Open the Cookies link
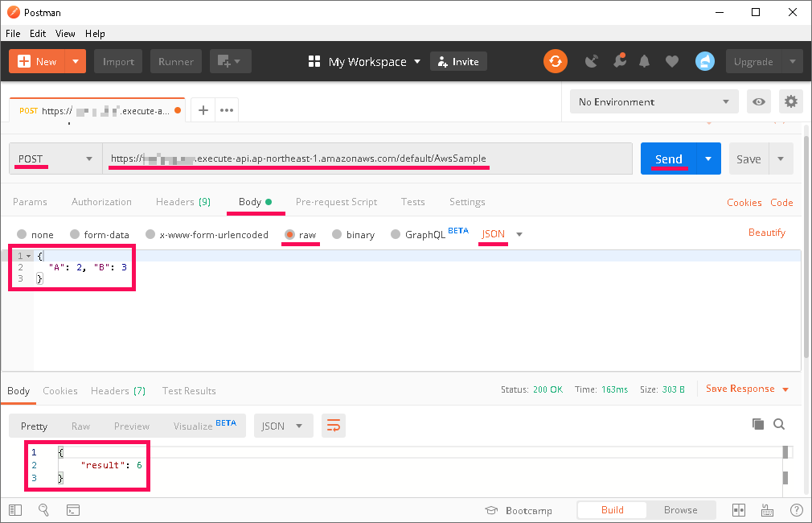 pyautogui.click(x=744, y=202)
